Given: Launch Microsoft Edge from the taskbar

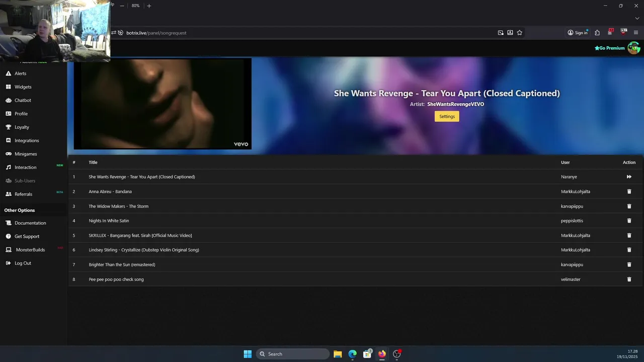Looking at the screenshot, I should (x=352, y=354).
